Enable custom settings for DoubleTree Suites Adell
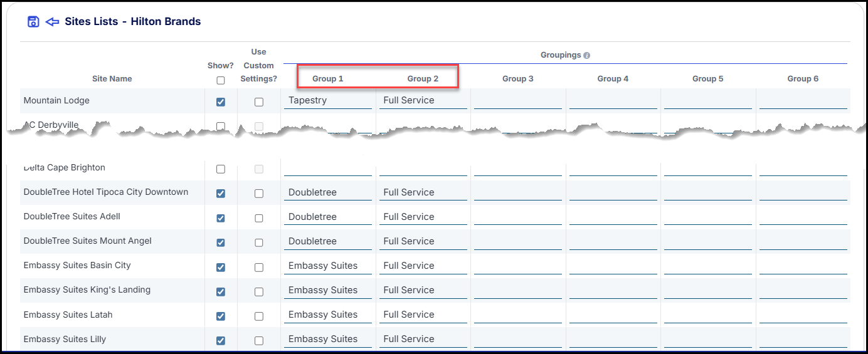868x354 pixels. (x=259, y=218)
